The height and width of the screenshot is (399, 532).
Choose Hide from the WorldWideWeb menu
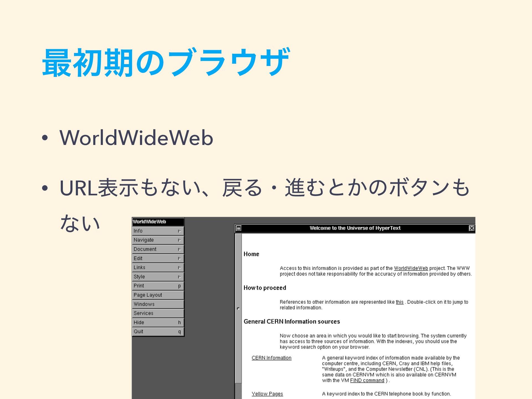point(158,322)
